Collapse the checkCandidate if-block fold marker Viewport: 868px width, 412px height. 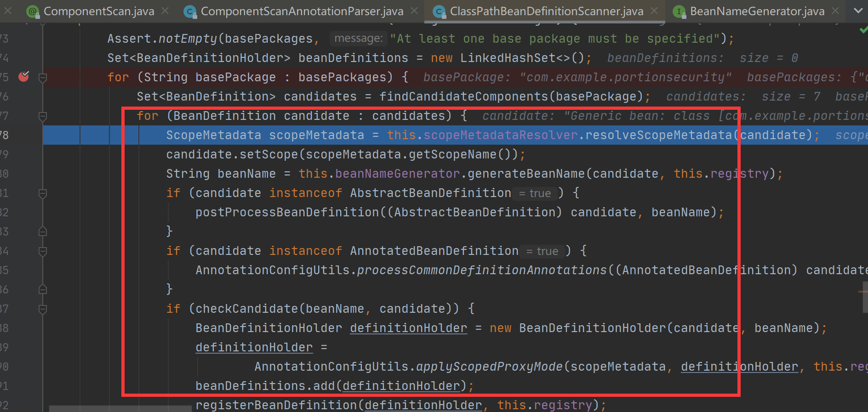click(43, 309)
